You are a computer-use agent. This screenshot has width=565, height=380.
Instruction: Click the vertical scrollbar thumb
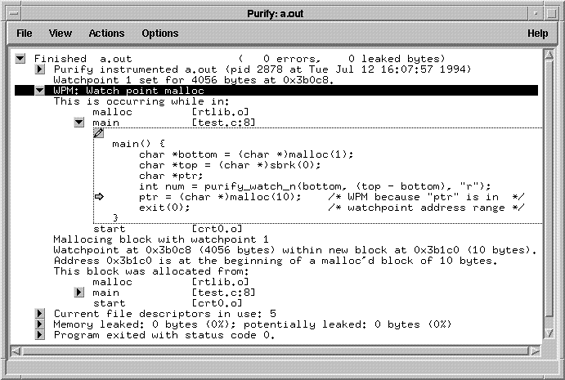pyautogui.click(x=549, y=189)
